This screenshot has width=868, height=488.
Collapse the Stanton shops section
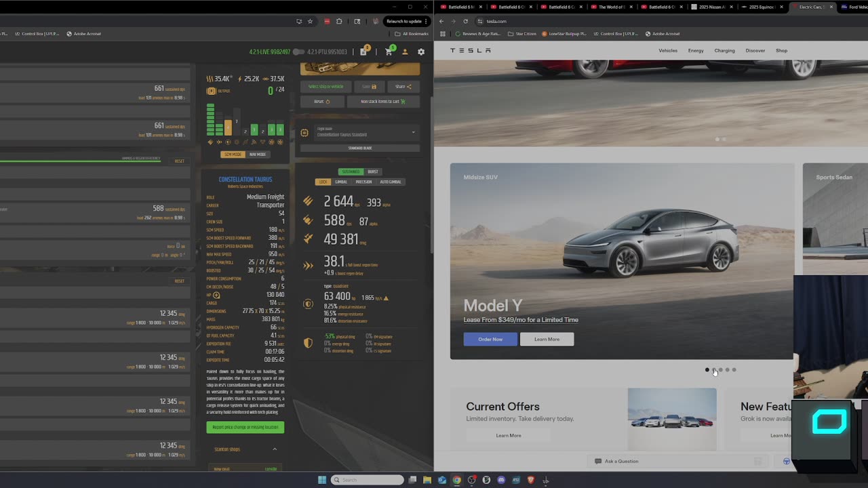coord(275,449)
